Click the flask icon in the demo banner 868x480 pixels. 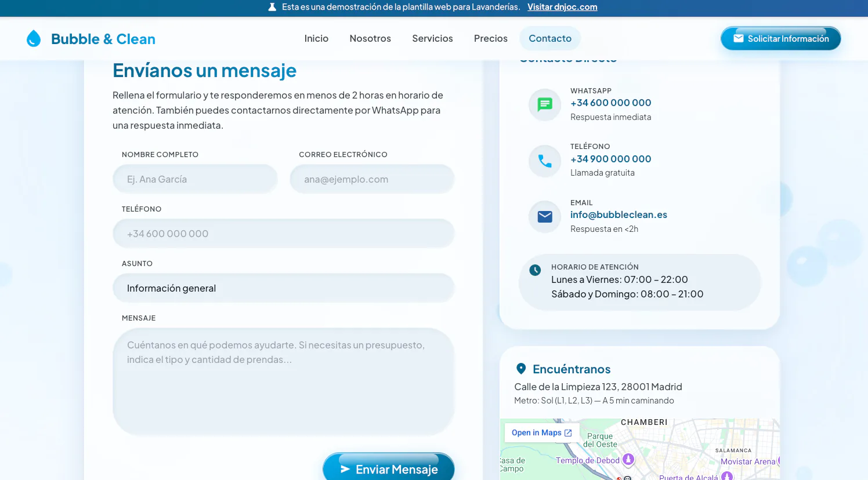tap(272, 7)
